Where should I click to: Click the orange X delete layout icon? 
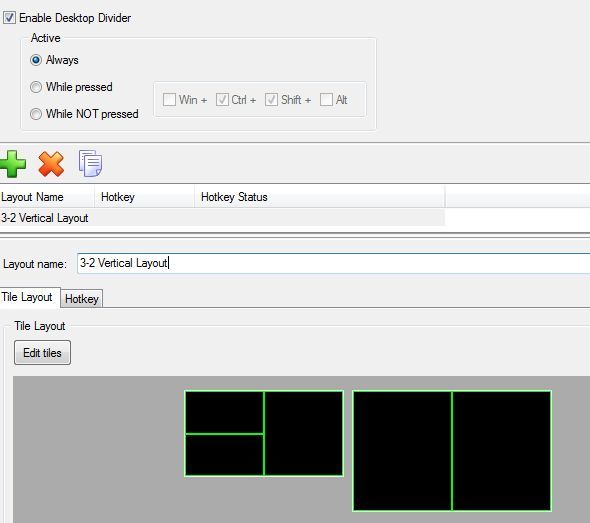pos(51,164)
